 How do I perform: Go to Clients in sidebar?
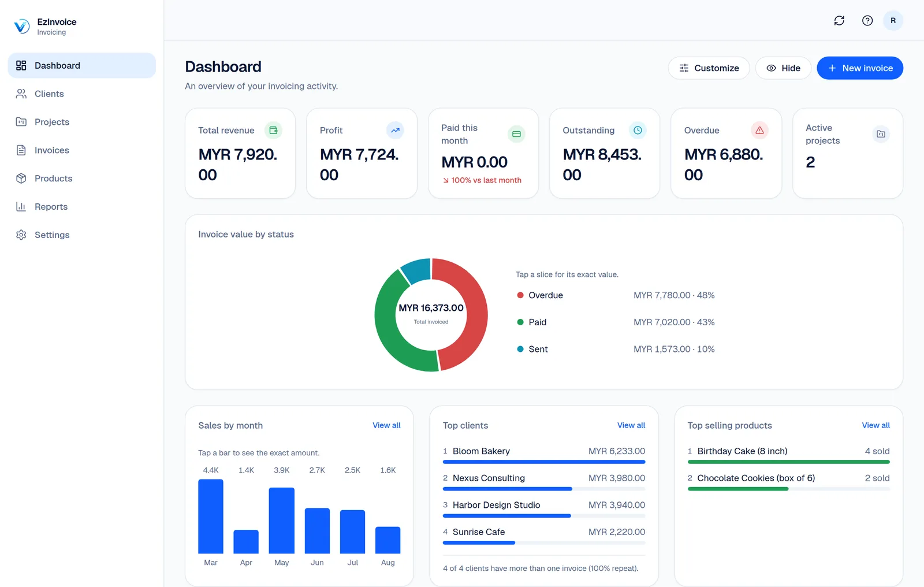[x=82, y=94]
